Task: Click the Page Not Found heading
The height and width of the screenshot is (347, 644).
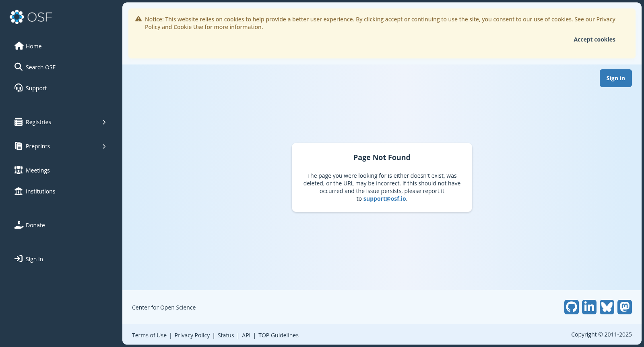Action: (x=382, y=158)
